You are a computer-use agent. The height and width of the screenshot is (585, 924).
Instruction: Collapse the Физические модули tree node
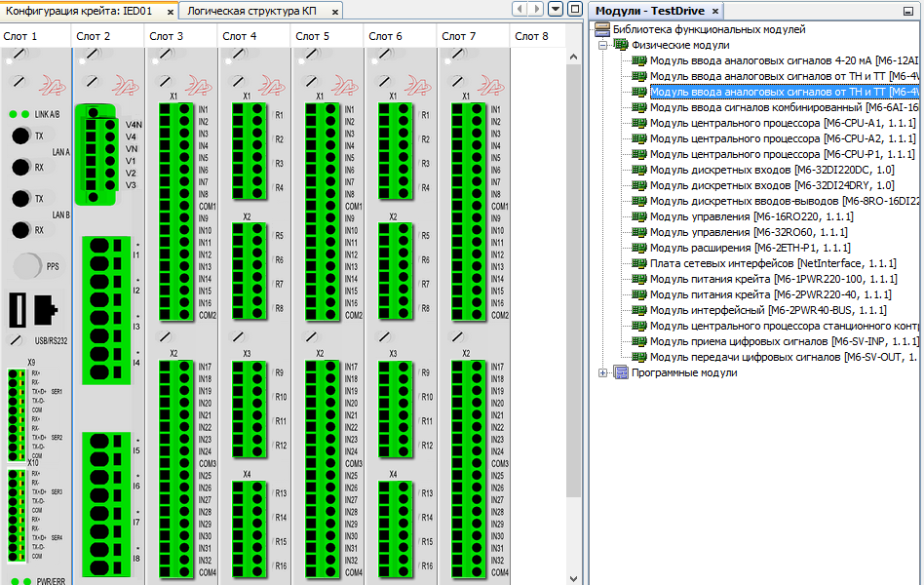pos(603,45)
